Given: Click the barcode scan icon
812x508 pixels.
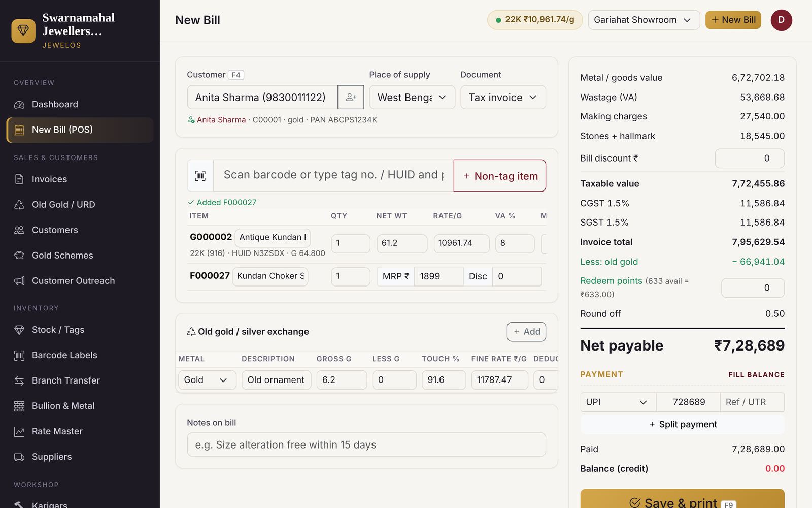Looking at the screenshot, I should 200,176.
